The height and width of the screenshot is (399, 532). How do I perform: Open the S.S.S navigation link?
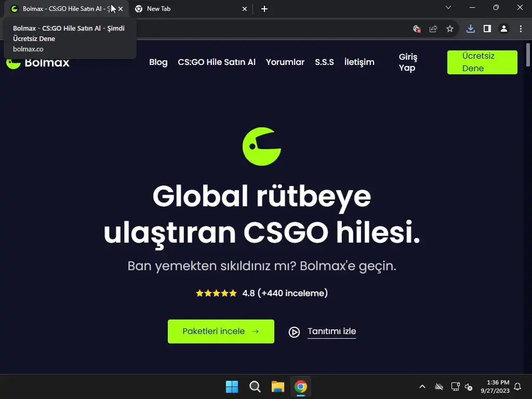click(x=324, y=62)
